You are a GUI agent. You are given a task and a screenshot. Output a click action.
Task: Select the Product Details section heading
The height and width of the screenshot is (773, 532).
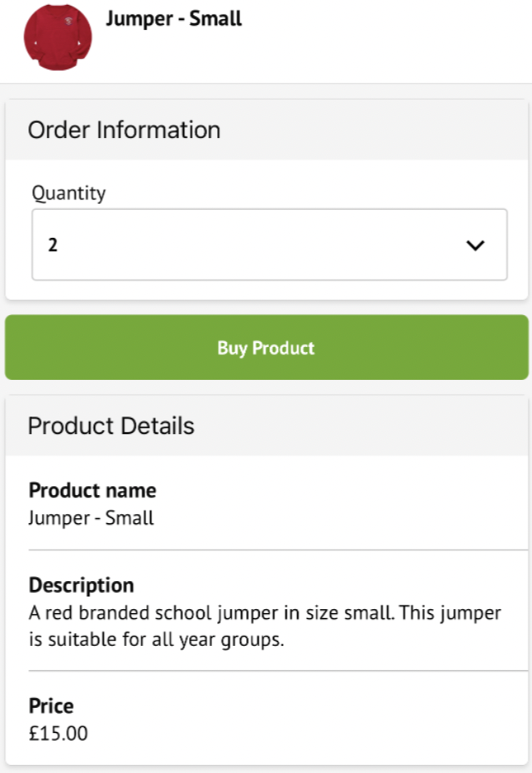pos(111,425)
